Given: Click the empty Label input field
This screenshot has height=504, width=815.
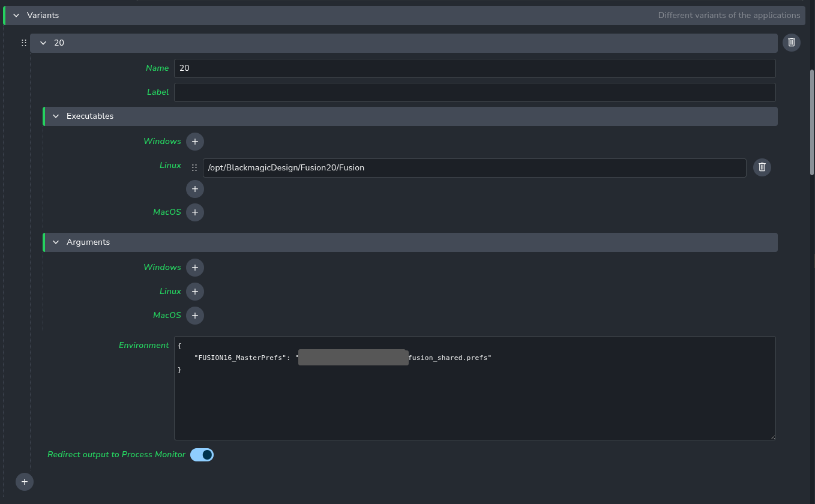Looking at the screenshot, I should pyautogui.click(x=474, y=92).
